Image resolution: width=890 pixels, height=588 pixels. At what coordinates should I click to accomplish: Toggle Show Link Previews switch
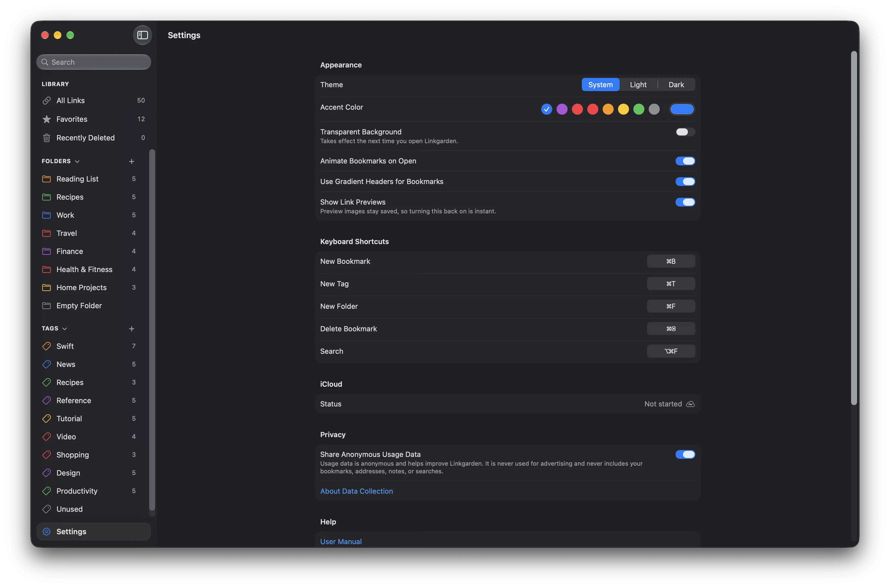(x=685, y=202)
